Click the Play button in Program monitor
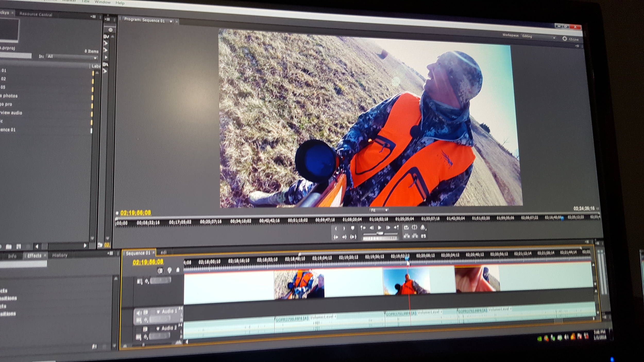This screenshot has width=644, height=362. [379, 228]
